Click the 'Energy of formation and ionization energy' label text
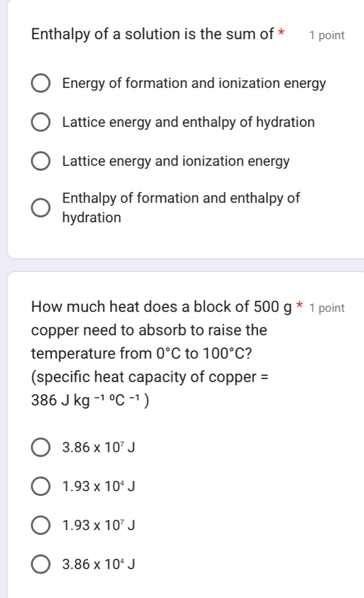Screen dimensions: 364x598 pos(194,84)
